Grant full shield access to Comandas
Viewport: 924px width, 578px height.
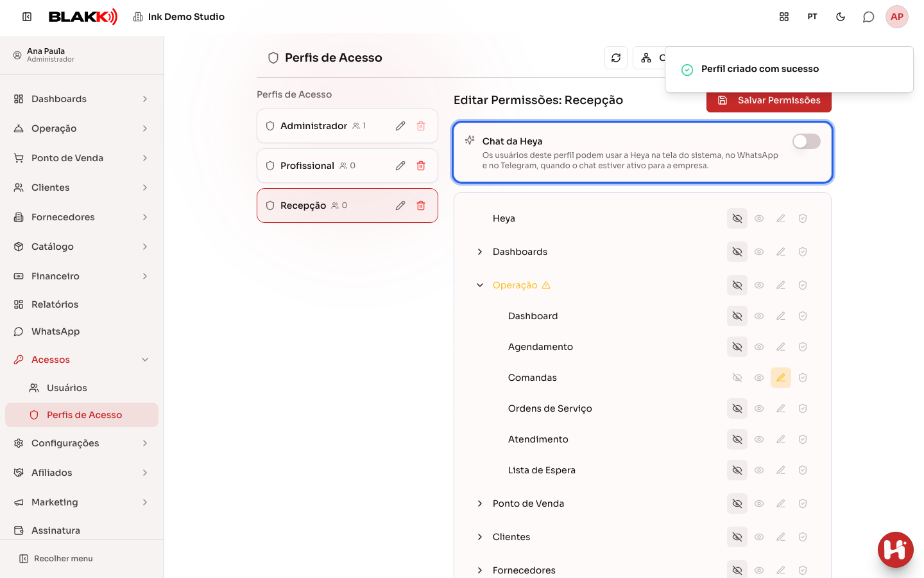[x=803, y=378]
